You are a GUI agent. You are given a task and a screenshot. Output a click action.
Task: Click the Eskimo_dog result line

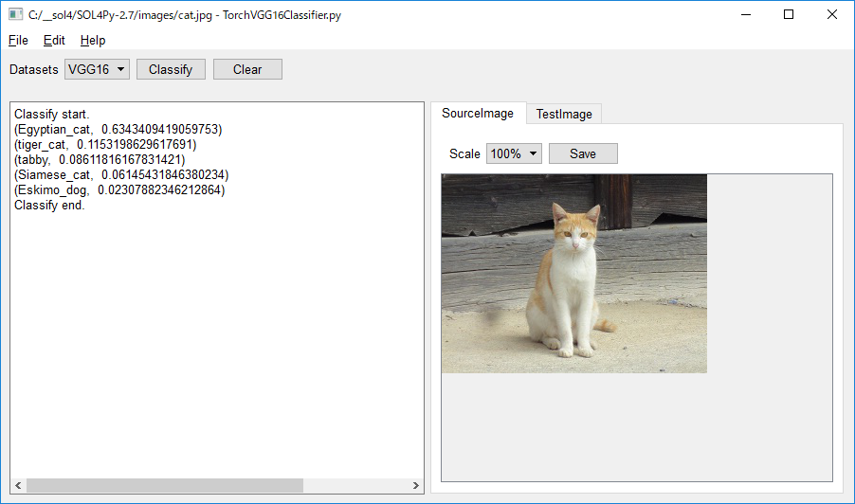119,190
